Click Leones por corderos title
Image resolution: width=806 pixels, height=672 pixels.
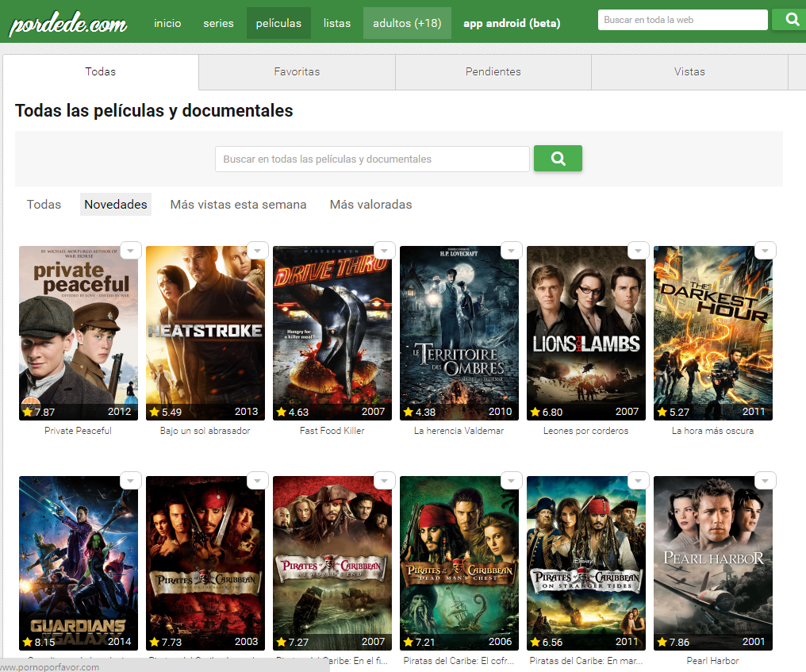coord(586,431)
